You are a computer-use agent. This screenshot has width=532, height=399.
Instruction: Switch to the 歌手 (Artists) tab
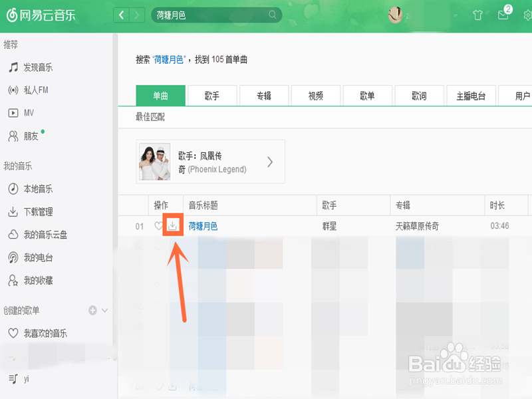[x=213, y=96]
